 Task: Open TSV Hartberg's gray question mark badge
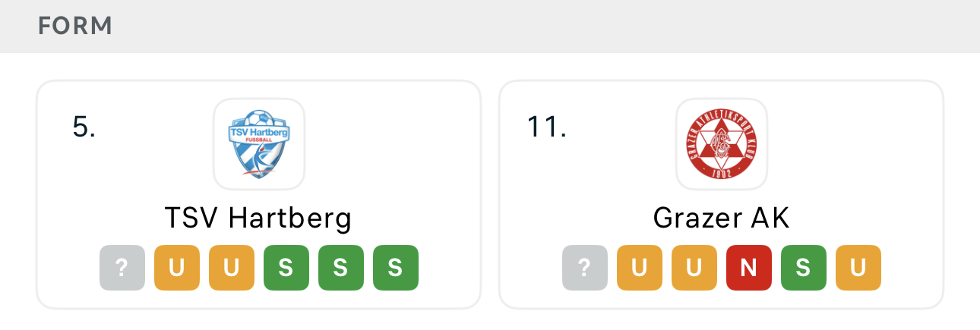[122, 268]
